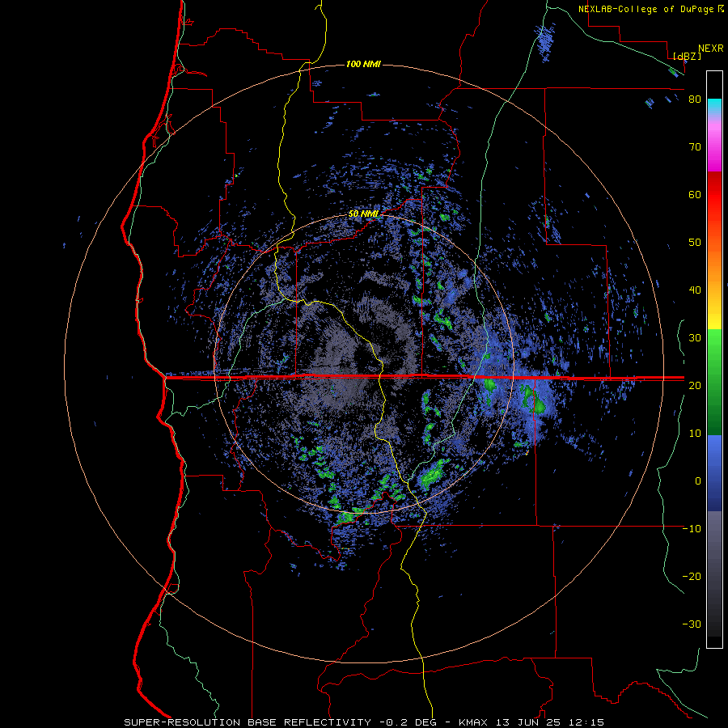Click the KMAX station identifier in caption
The image size is (728, 728).
coord(474,722)
